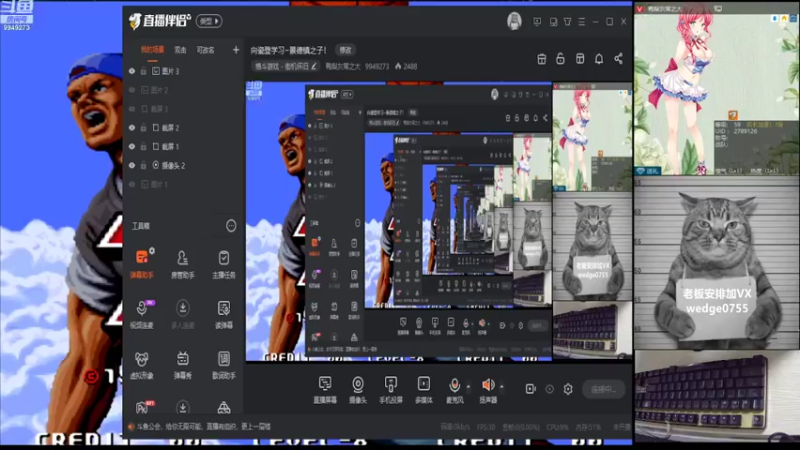
Task: Open the hamburger menu in title bar
Action: pos(582,22)
